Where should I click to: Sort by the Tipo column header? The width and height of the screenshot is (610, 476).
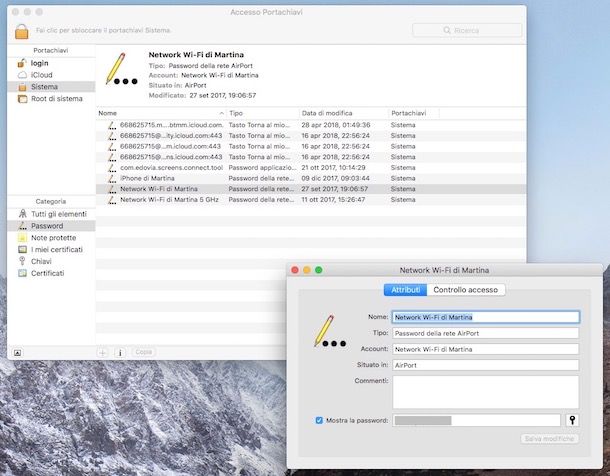(263, 113)
